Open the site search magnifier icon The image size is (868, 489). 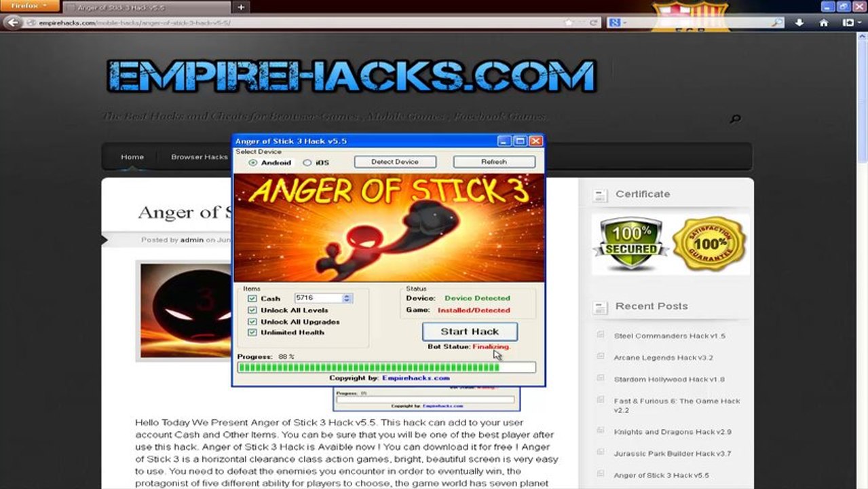(735, 119)
